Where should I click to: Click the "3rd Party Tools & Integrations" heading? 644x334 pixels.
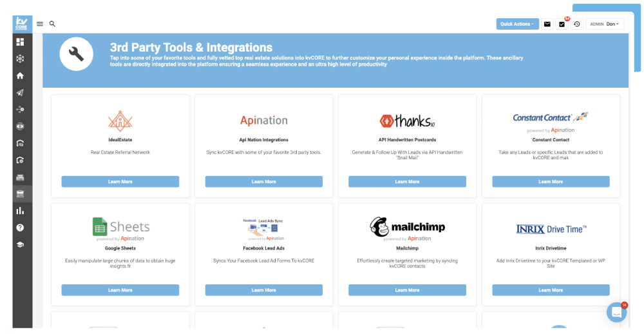191,47
